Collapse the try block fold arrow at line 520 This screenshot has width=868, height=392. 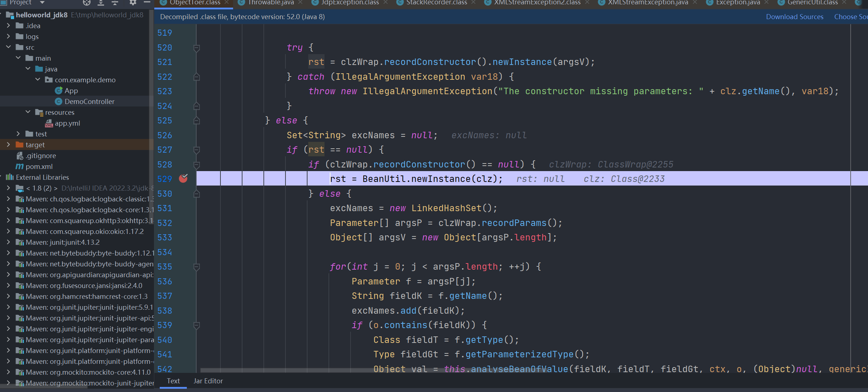pos(197,47)
